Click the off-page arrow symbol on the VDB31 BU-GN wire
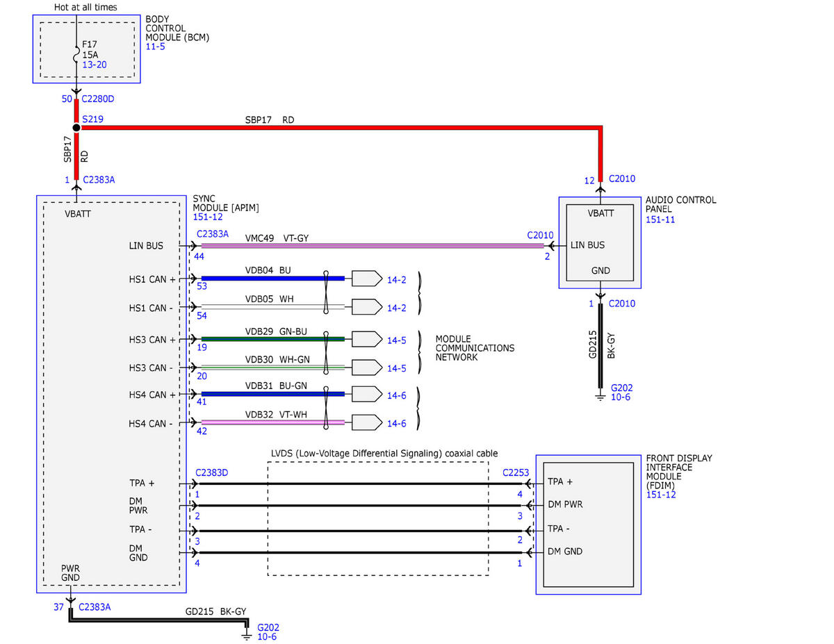Image resolution: width=834 pixels, height=644 pixels. (x=367, y=394)
